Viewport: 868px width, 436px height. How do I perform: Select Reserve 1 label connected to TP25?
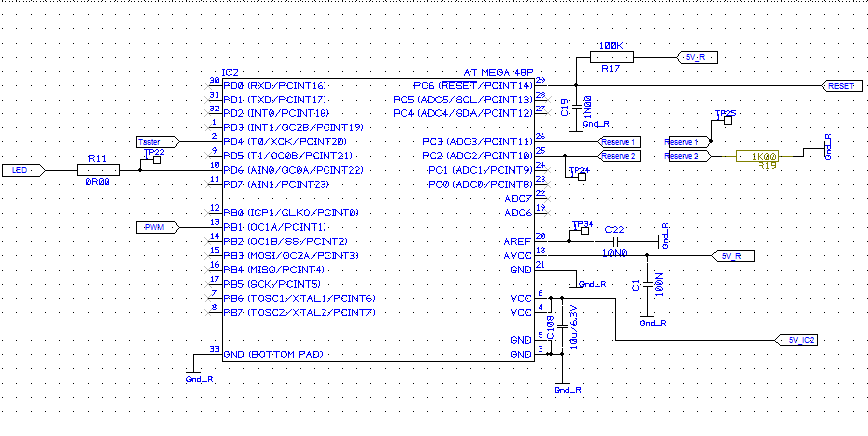pyautogui.click(x=689, y=142)
